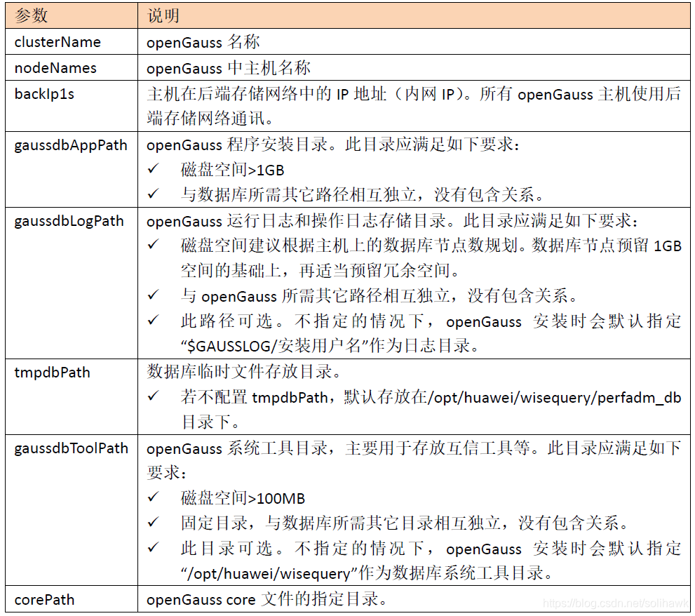Click the '磁盘空间>1GB' bullet text

(232, 170)
